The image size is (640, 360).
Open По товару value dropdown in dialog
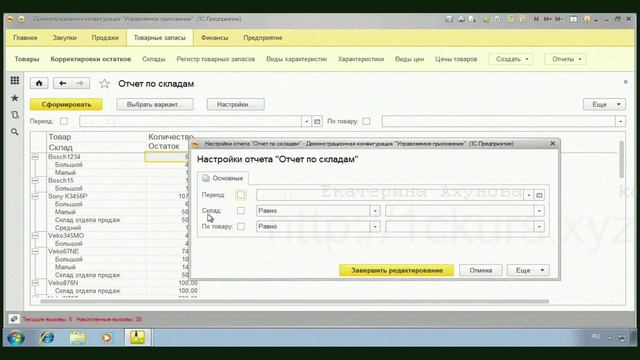pyautogui.click(x=539, y=227)
